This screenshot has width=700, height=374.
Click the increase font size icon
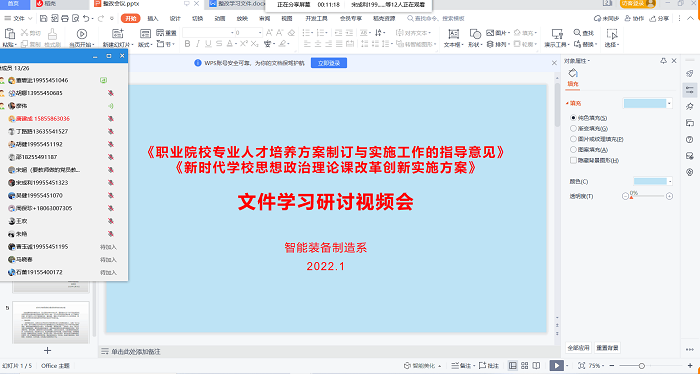click(269, 33)
